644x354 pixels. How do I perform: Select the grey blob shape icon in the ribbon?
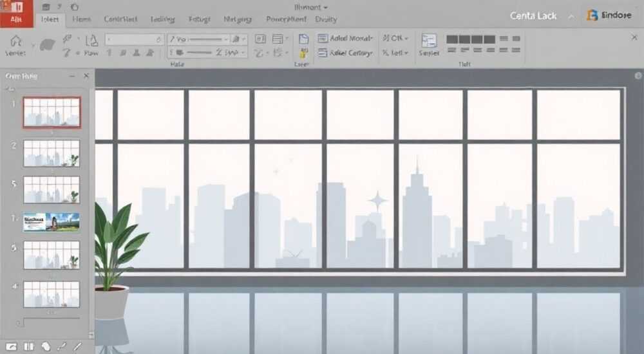tap(48, 45)
